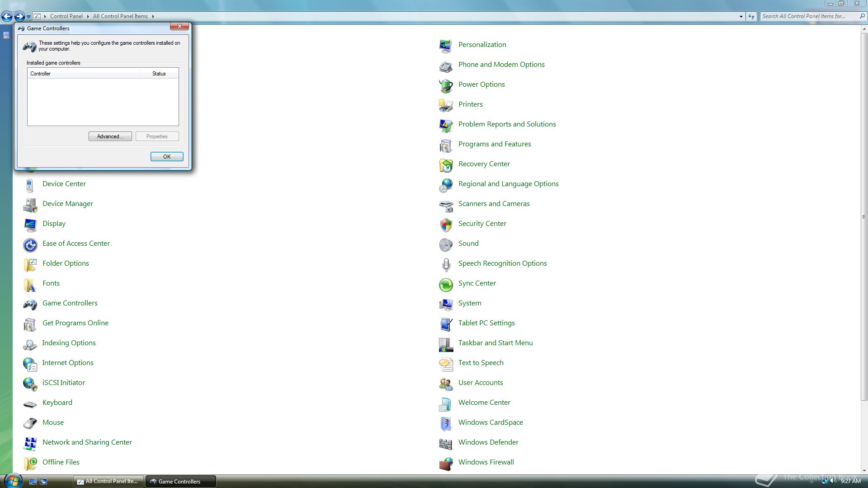Image resolution: width=868 pixels, height=488 pixels.
Task: Close the Game Controllers dialog
Action: [179, 26]
